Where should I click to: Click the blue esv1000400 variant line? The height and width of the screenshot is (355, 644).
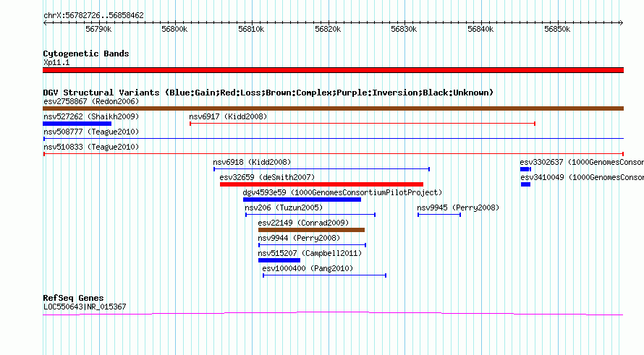[324, 275]
